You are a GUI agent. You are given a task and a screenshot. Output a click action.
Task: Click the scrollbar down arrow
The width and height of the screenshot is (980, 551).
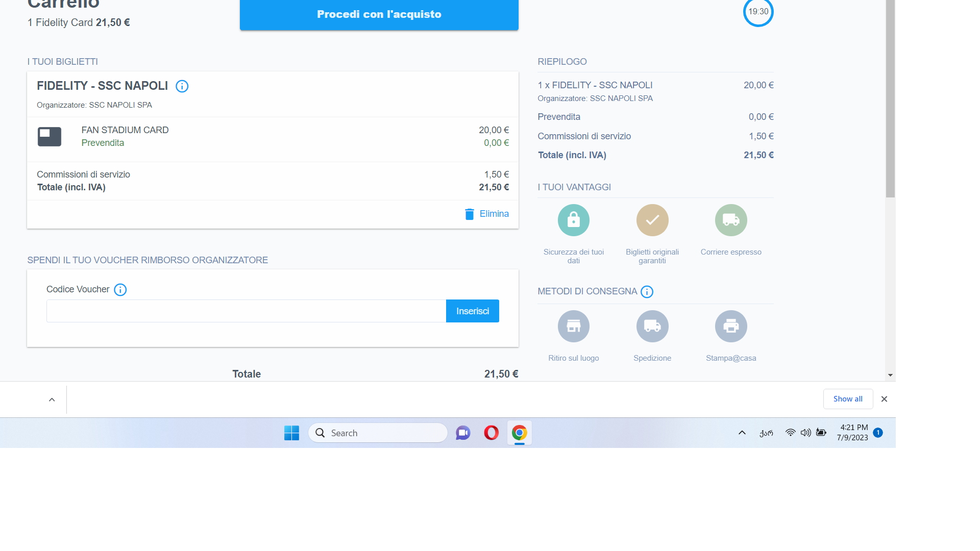point(890,375)
